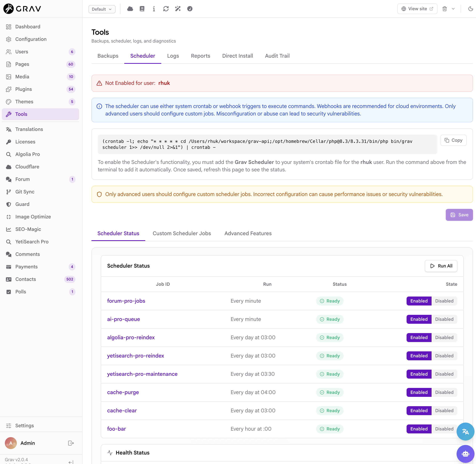Click Enabled for the foo-bar job
Image resolution: width=476 pixels, height=464 pixels.
419,429
